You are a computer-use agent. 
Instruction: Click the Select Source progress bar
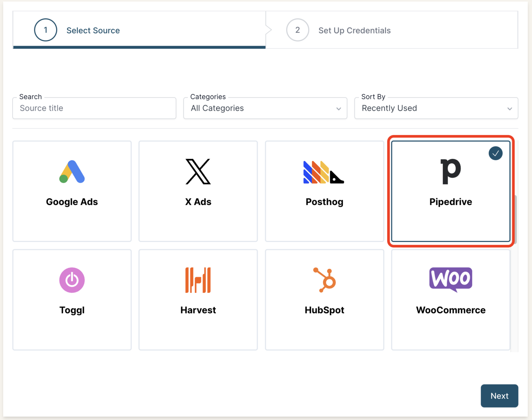[x=139, y=47]
